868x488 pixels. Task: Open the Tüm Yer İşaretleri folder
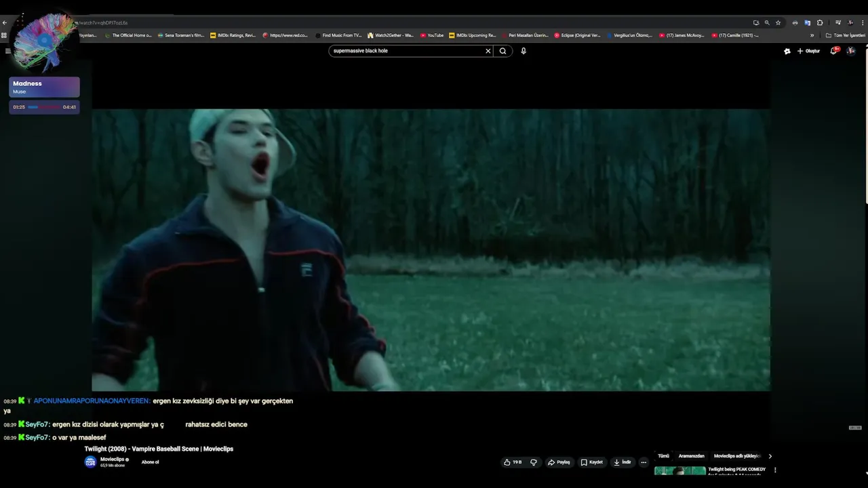click(x=845, y=35)
